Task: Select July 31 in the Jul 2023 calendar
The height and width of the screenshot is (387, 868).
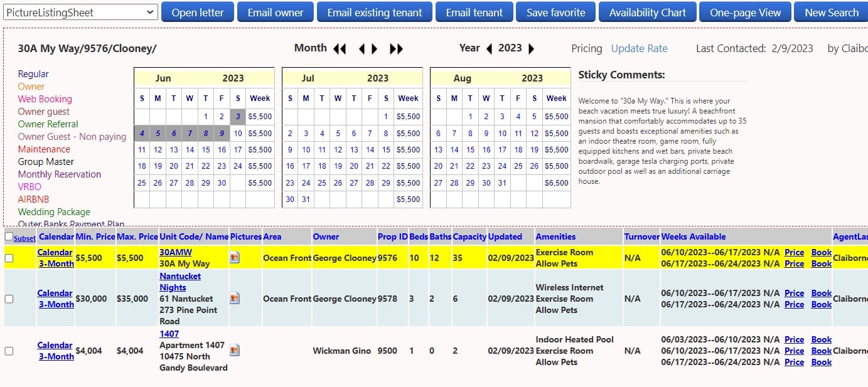Action: click(x=306, y=199)
